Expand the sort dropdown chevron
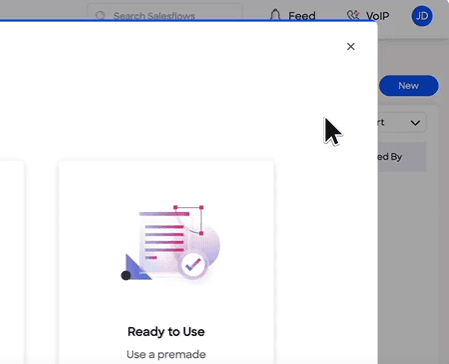Viewport: 449px width, 364px height. 415,123
